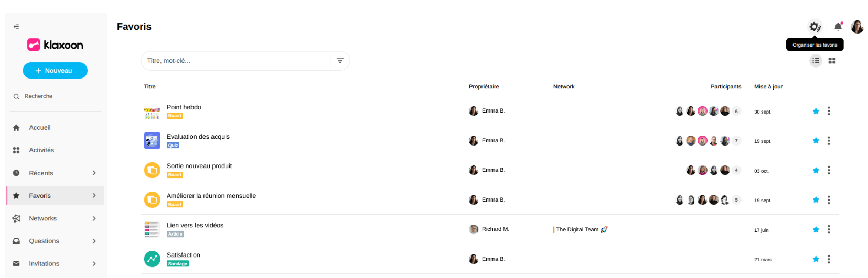Viewport: 868px width, 278px height.
Task: Click the Nouveau button
Action: 55,71
